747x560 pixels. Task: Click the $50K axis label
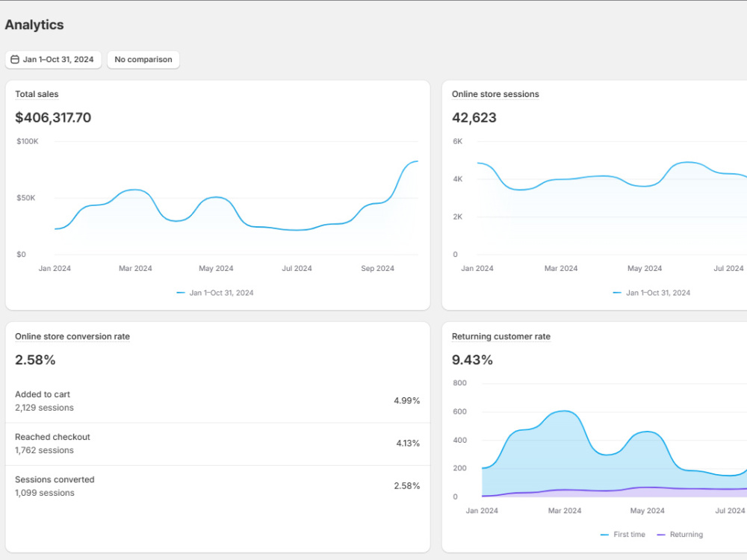pyautogui.click(x=26, y=198)
